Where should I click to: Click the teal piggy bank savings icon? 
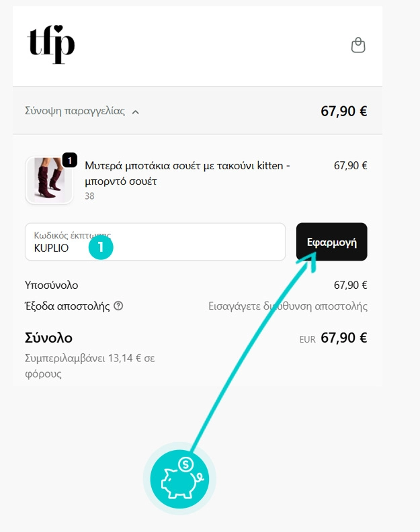coord(179,479)
